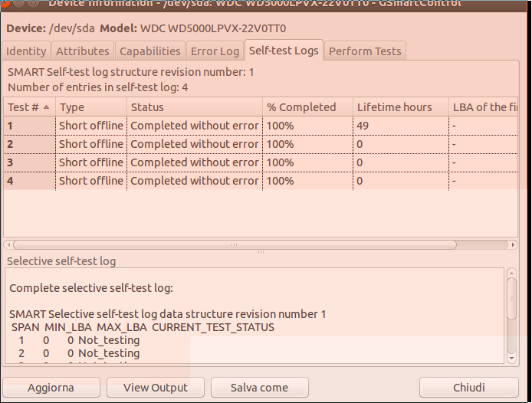Click Lifetime hours value 0 in test row 2
This screenshot has width=532, height=403.
(x=360, y=144)
